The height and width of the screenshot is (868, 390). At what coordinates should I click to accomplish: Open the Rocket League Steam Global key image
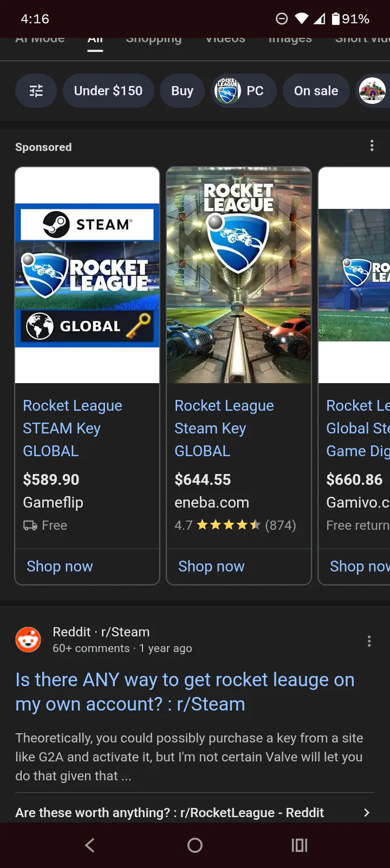(87, 275)
